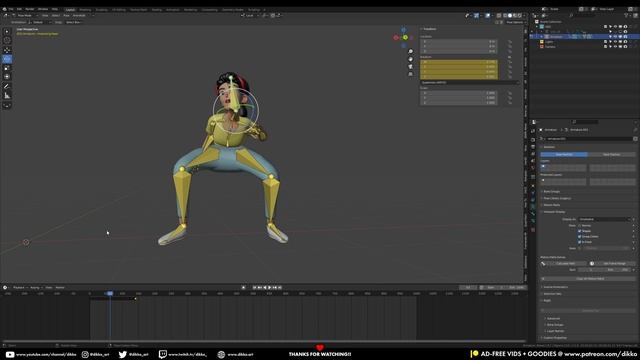Screen dimensions: 640x360
Task: Click Twitch icon in bottom banner
Action: click(x=162, y=354)
